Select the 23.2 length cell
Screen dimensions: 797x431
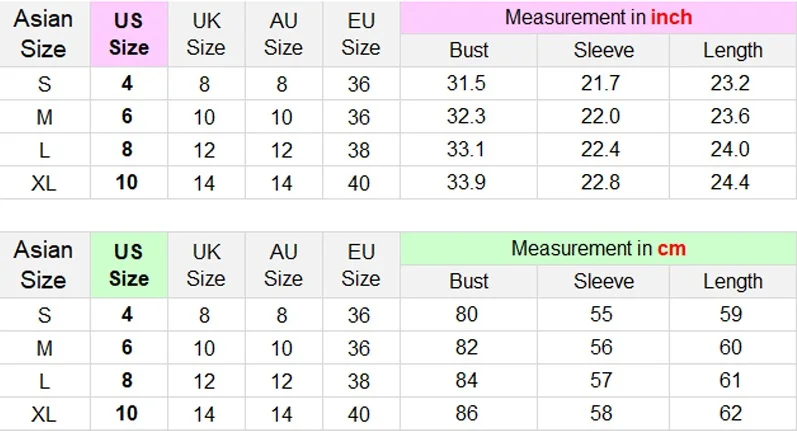730,84
